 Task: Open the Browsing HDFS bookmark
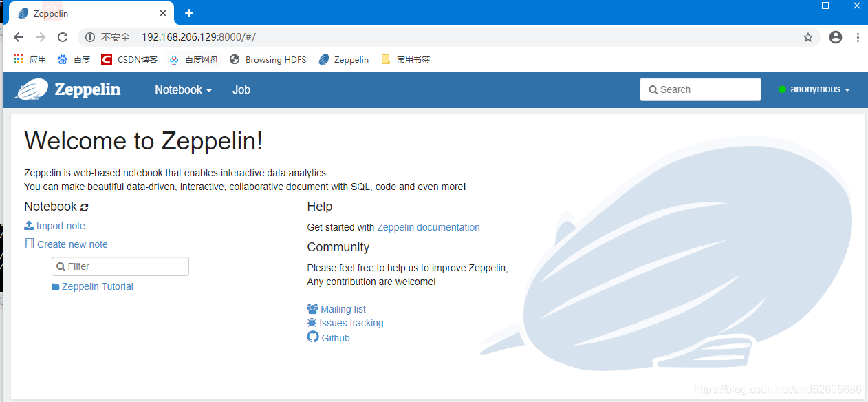coord(268,59)
